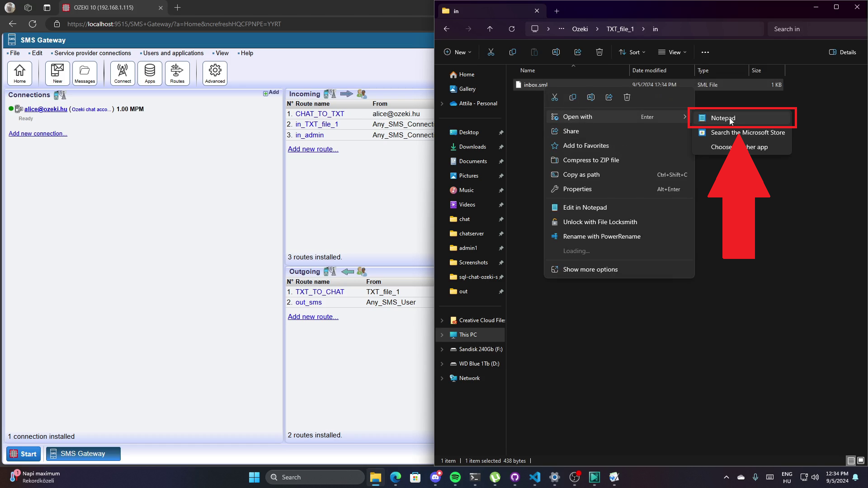The width and height of the screenshot is (868, 488).
Task: Click the Up arrow in File Explorer
Action: pyautogui.click(x=490, y=29)
